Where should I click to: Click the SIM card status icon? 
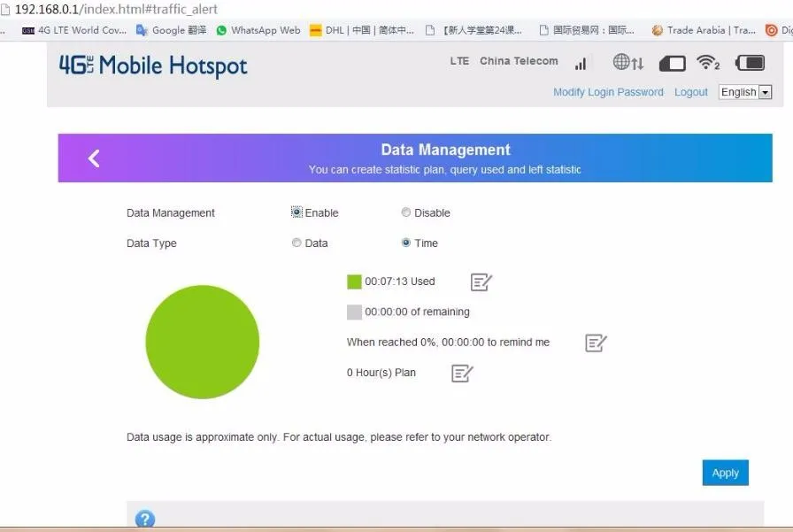[673, 64]
